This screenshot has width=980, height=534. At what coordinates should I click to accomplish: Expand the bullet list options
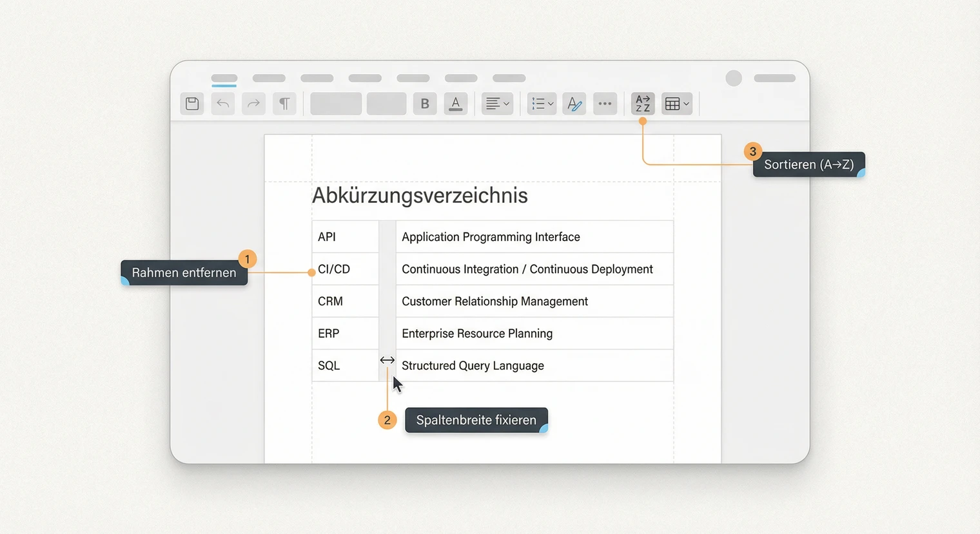542,104
